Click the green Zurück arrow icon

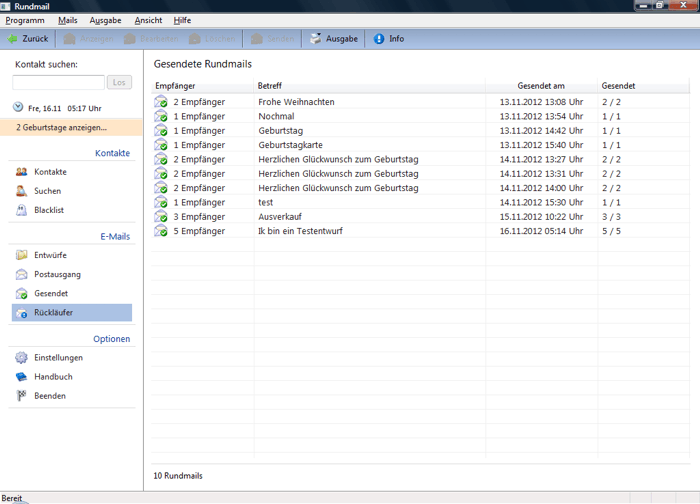click(x=12, y=39)
